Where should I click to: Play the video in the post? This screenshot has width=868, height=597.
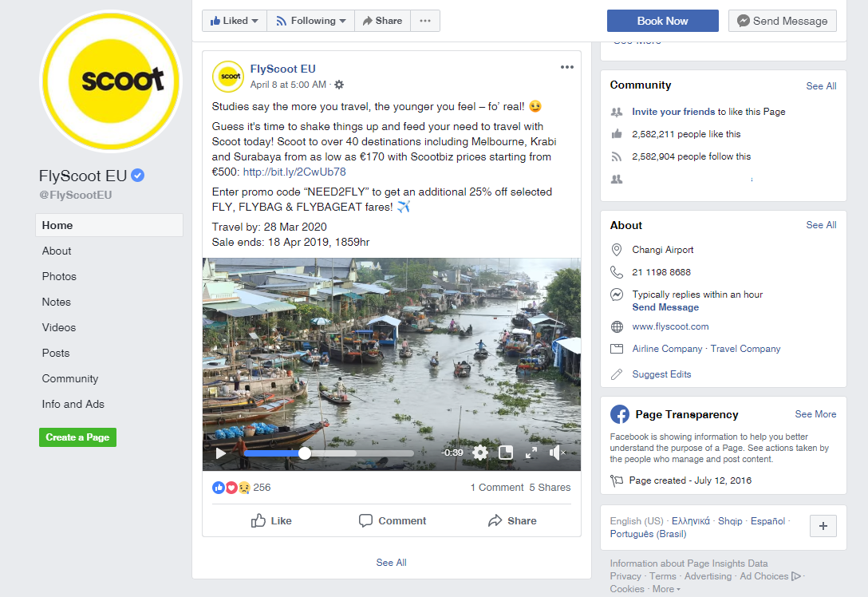coord(221,453)
